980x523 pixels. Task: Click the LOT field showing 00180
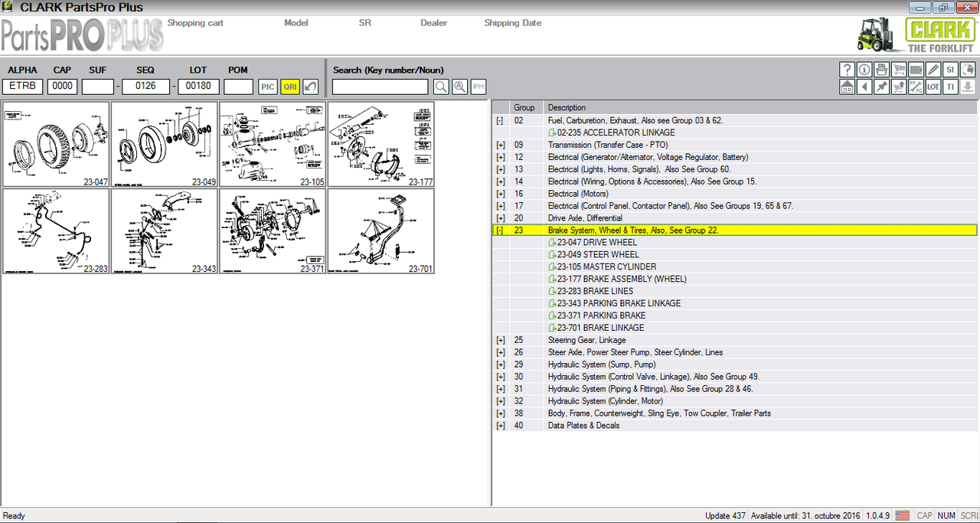coord(198,87)
